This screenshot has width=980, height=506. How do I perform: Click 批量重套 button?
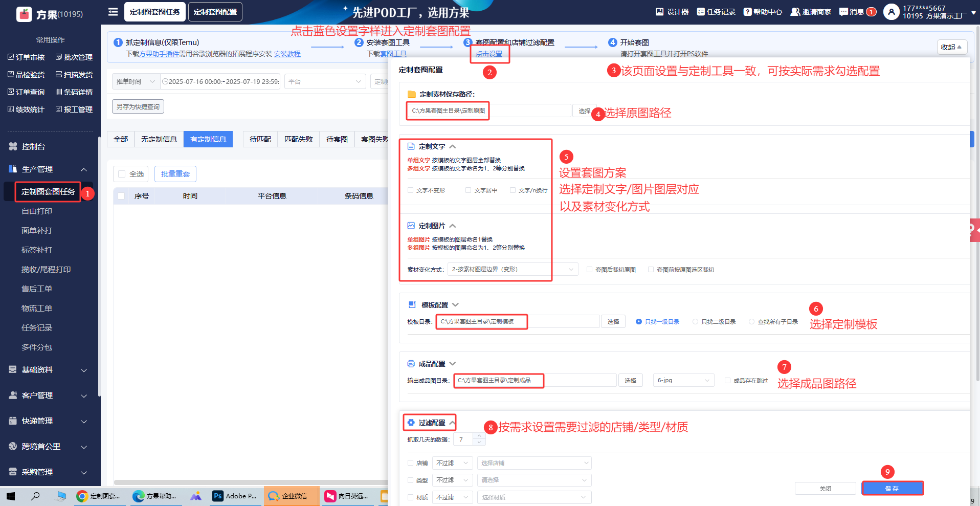point(175,174)
